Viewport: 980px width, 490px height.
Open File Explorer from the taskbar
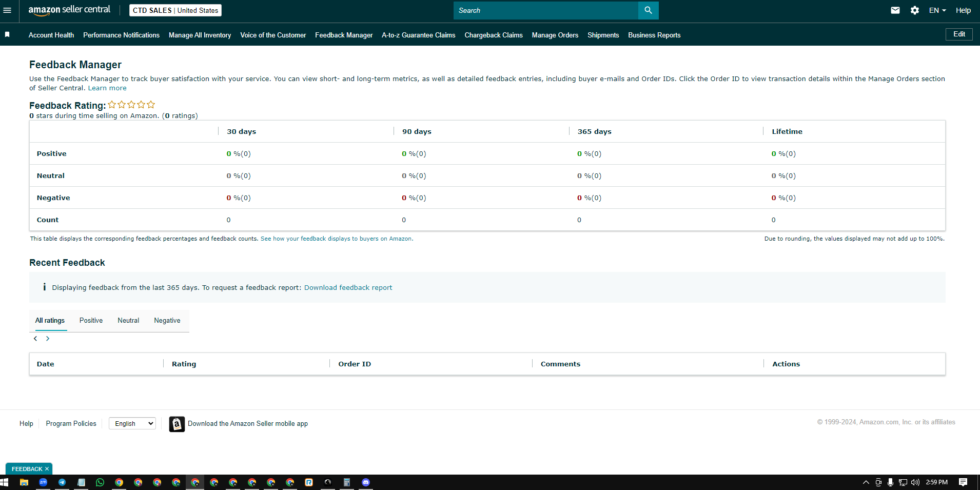pyautogui.click(x=24, y=482)
